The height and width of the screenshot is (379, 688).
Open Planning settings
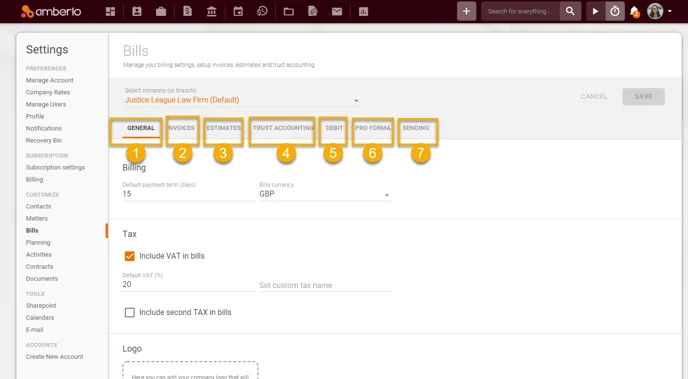(x=38, y=243)
